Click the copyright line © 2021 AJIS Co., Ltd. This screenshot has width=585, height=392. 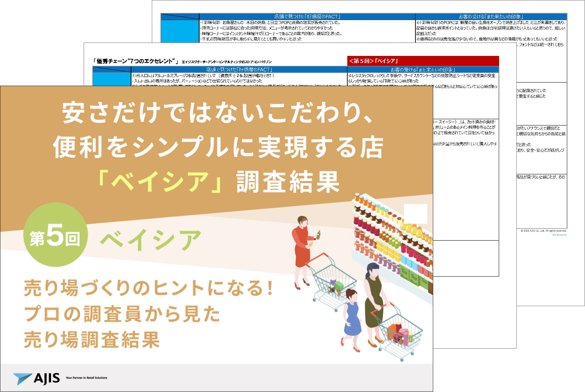(544, 231)
